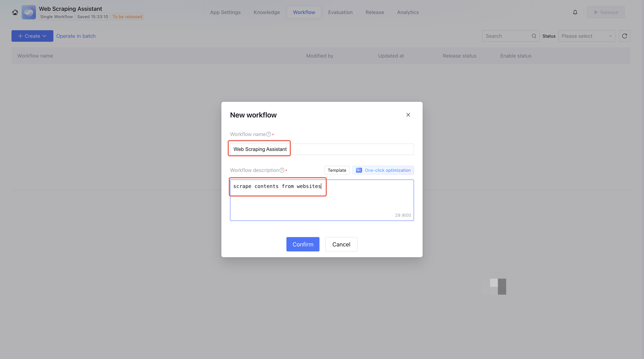
Task: Expand the Create dropdown button
Action: 32,36
